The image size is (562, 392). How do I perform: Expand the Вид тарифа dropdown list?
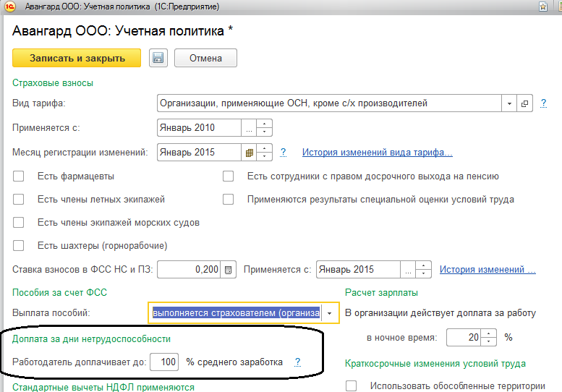coord(510,103)
